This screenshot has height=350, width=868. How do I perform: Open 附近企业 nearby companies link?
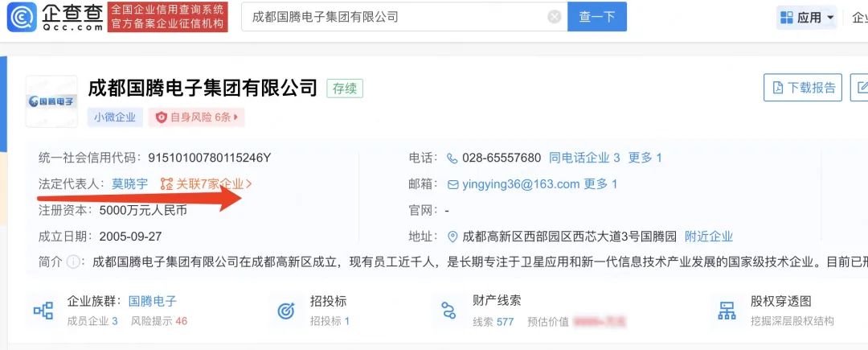tap(709, 237)
